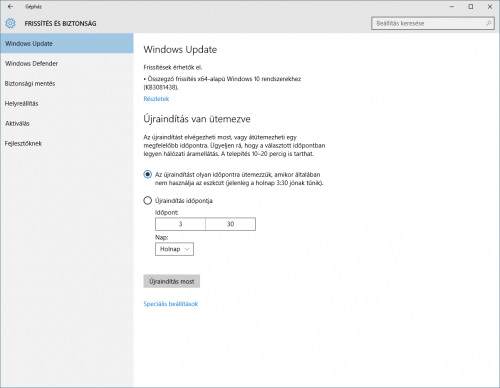Open Fejlesztőknek section
500x388 pixels.
(x=67, y=143)
